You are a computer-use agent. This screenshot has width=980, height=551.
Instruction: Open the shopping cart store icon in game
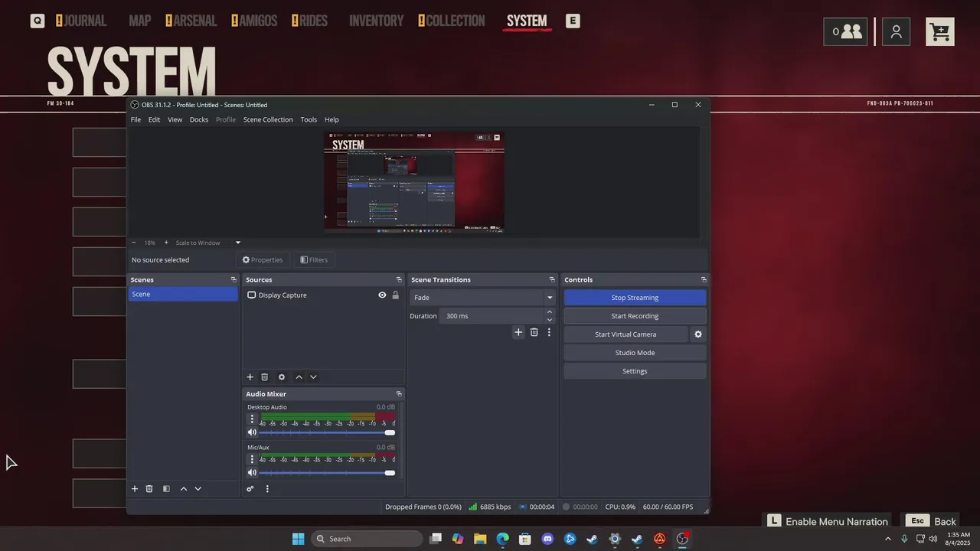pos(940,31)
